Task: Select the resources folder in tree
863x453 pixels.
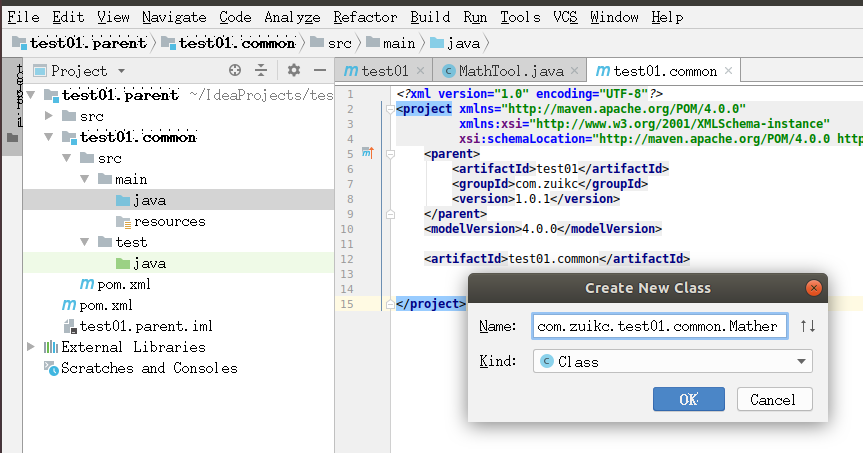Action: (x=169, y=221)
